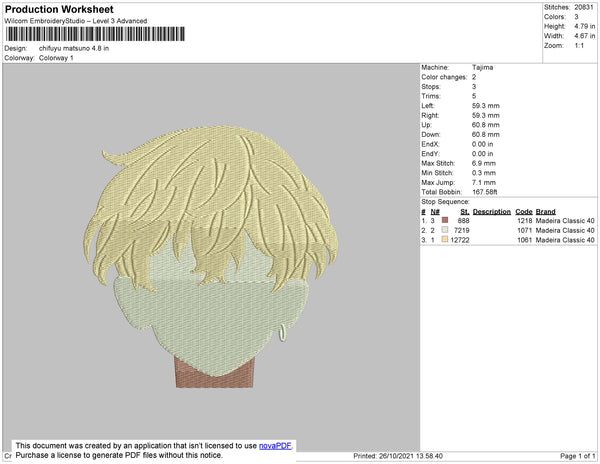Image resolution: width=600 pixels, height=464 pixels.
Task: Select the yellow thread swatch code 1061
Action: tap(445, 239)
